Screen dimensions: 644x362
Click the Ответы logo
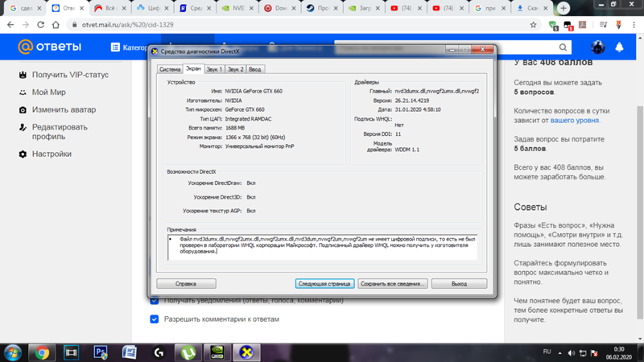pos(50,47)
